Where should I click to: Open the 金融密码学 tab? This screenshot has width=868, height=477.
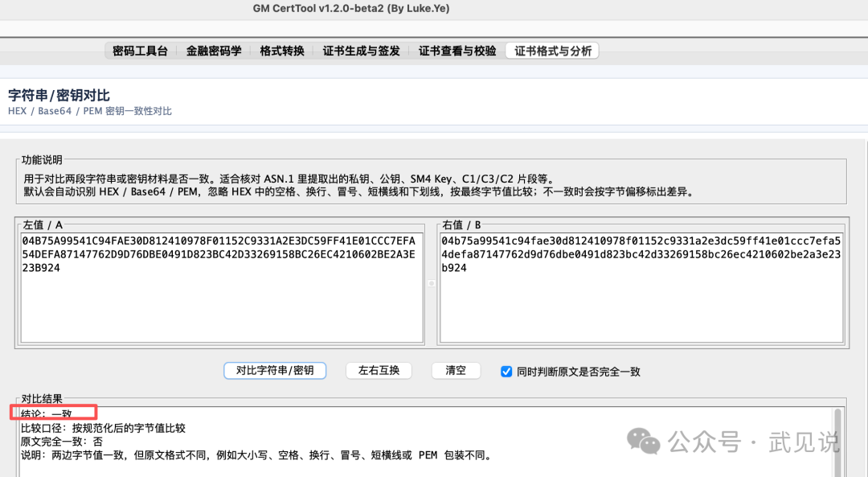(214, 51)
